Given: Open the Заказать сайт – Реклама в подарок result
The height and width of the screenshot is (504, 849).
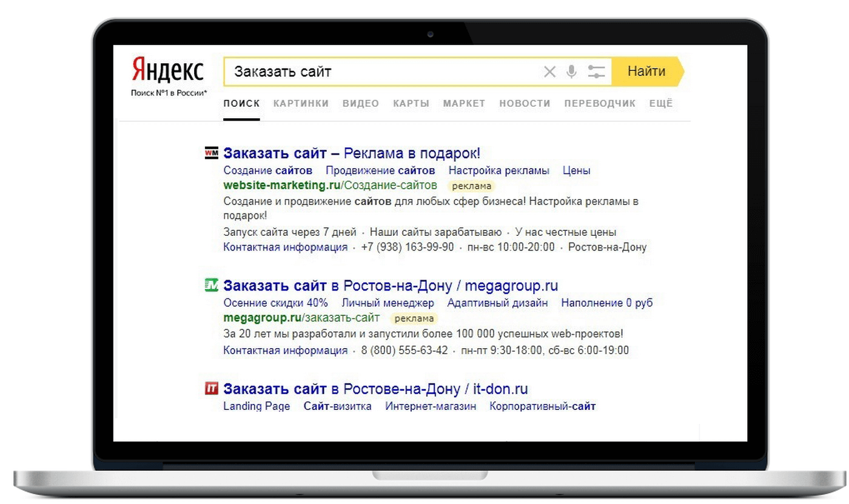Looking at the screenshot, I should (352, 153).
